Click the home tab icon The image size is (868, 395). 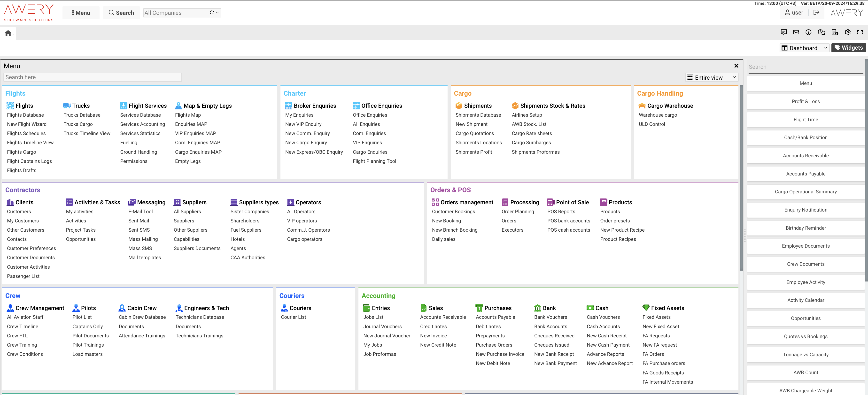(8, 33)
